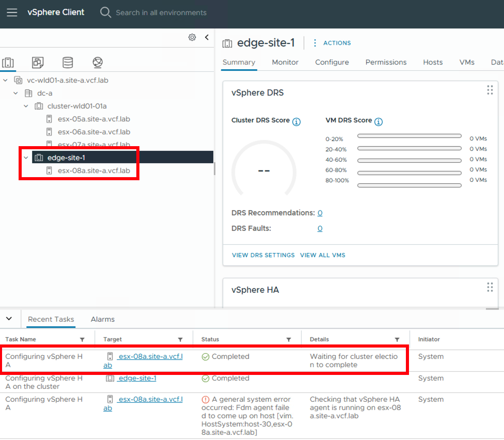
Task: Collapse the inventory sidebar with the chevron
Action: click(x=207, y=37)
